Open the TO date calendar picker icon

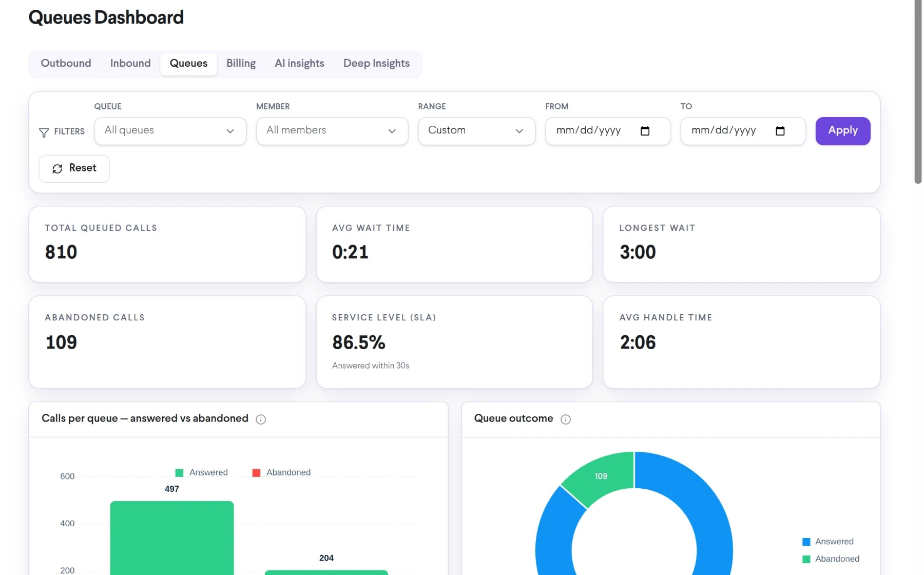[780, 131]
